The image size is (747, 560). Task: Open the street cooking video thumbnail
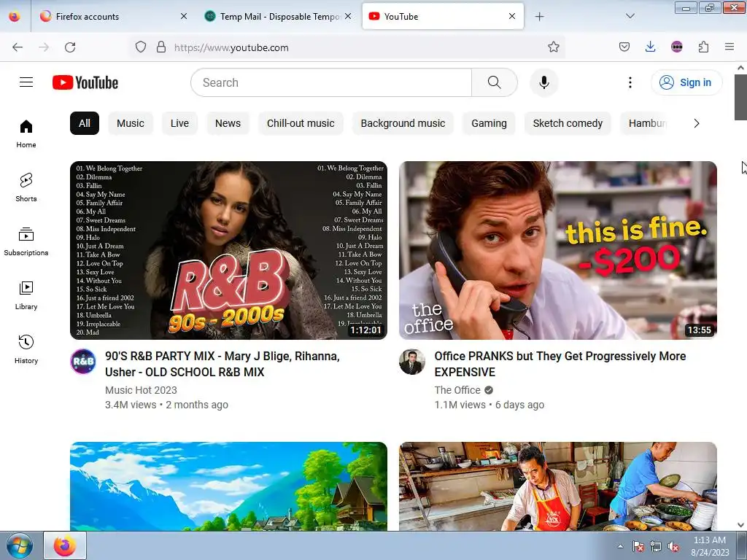coord(558,486)
